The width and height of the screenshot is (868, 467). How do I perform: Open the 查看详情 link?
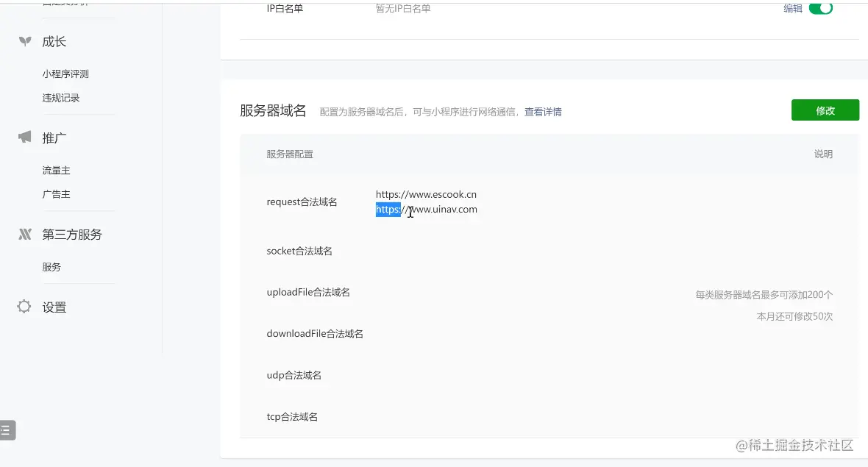click(543, 112)
